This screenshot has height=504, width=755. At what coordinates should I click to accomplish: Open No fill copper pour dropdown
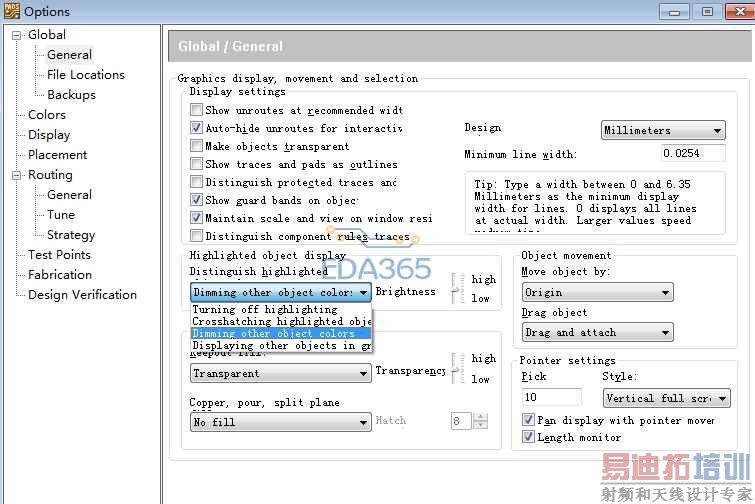tap(281, 422)
